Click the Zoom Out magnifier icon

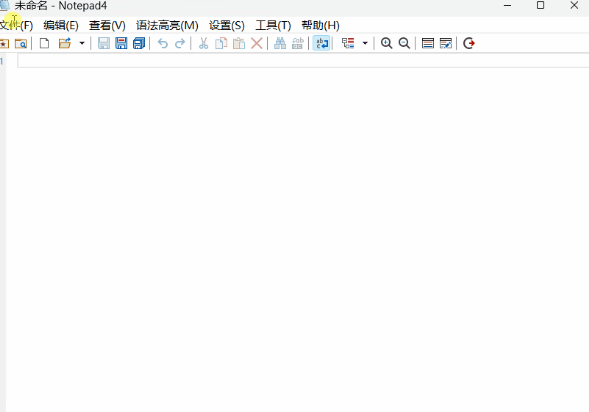(404, 43)
